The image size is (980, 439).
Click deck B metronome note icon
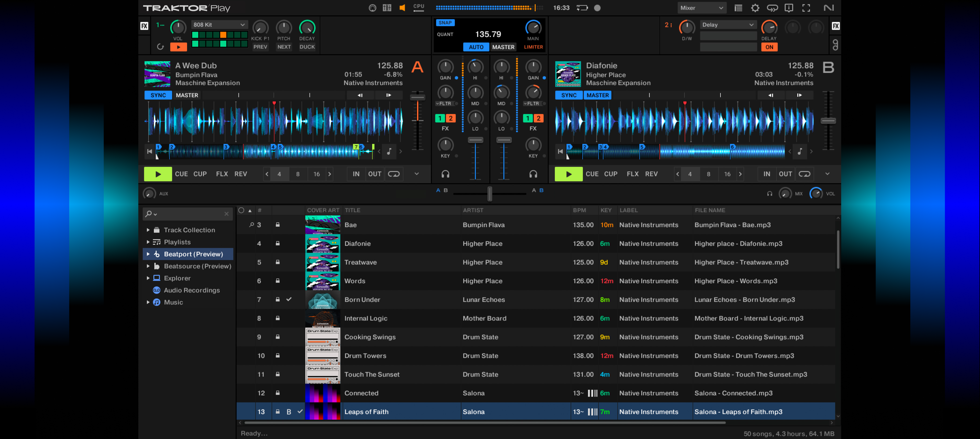click(x=800, y=151)
